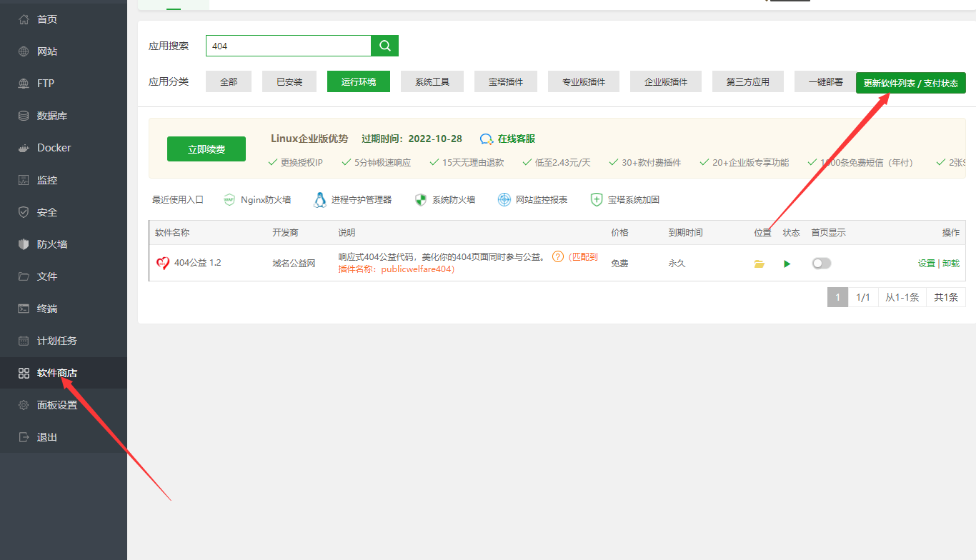The image size is (976, 560).
Task: Select the 已安装 category tab
Action: pyautogui.click(x=289, y=82)
